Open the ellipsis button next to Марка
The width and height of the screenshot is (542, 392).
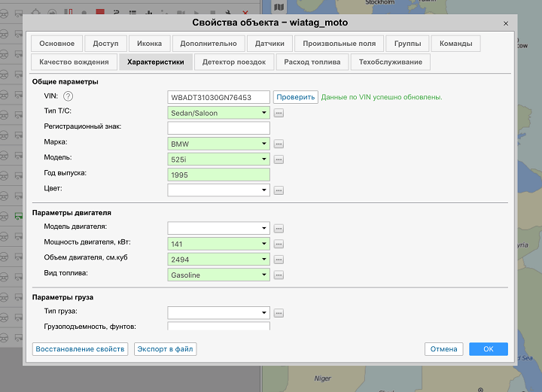tap(279, 144)
